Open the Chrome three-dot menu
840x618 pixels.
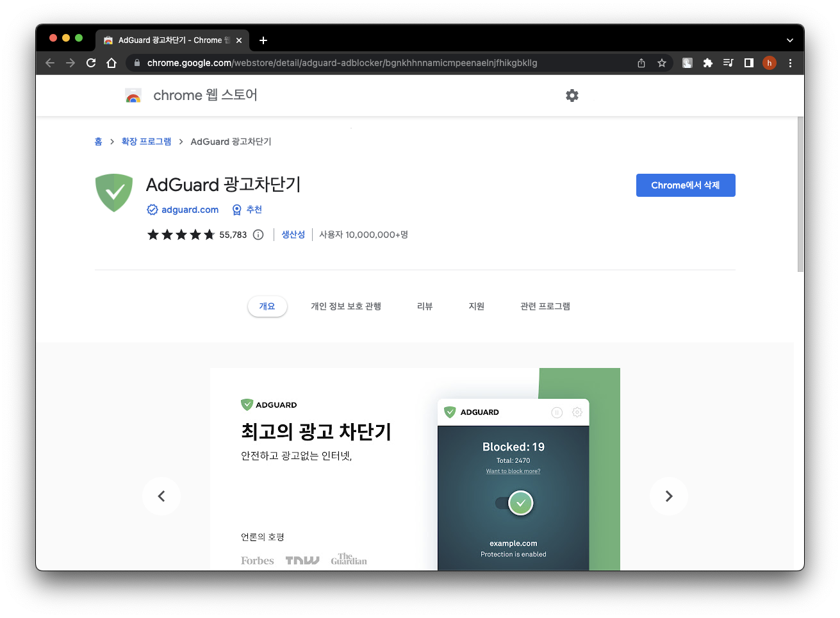790,63
